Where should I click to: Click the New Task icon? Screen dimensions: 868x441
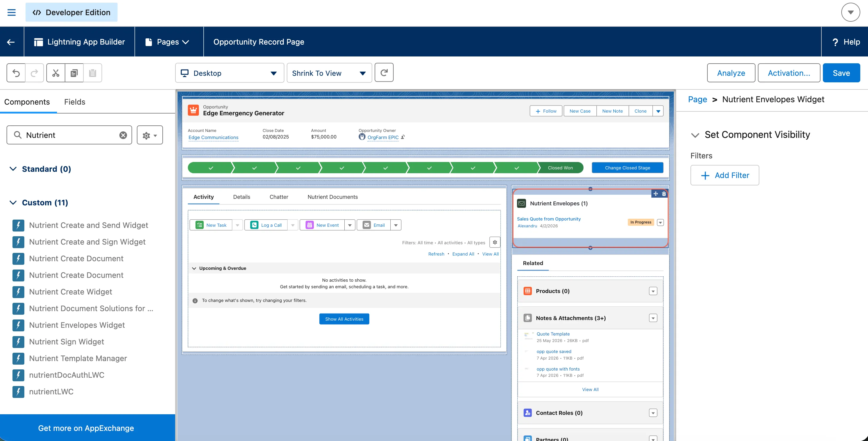199,225
